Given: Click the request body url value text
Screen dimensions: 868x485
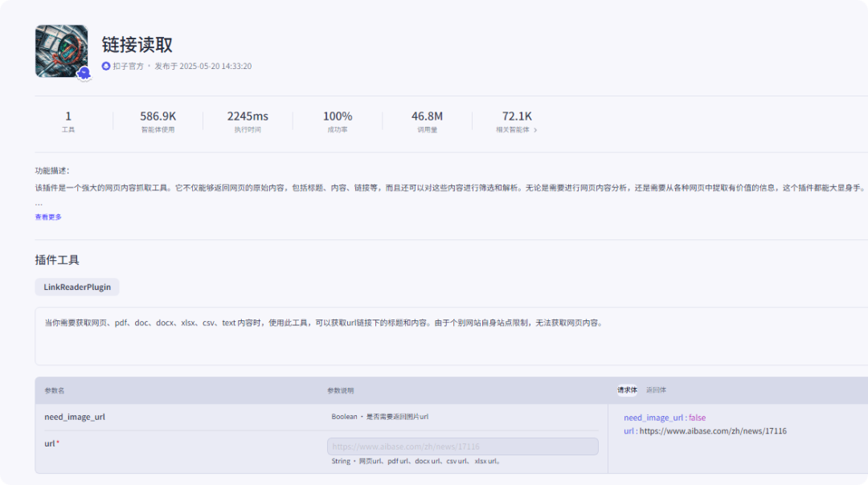Looking at the screenshot, I should pyautogui.click(x=713, y=431).
